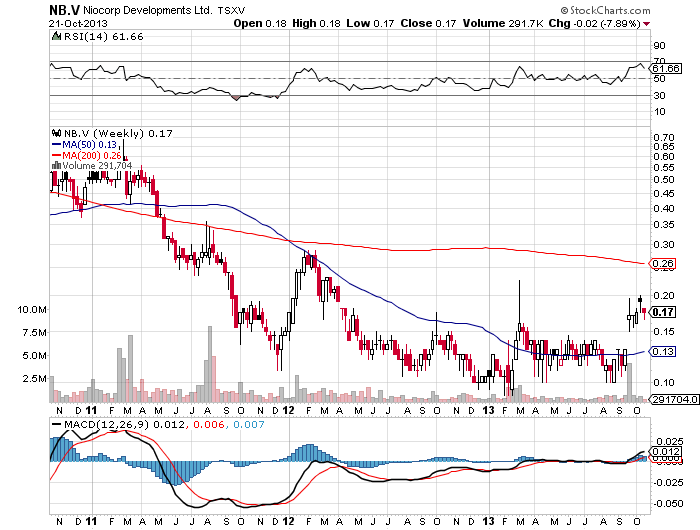The height and width of the screenshot is (530, 700).
Task: Open the StockCharts.com copyright link
Action: pyautogui.click(x=605, y=10)
